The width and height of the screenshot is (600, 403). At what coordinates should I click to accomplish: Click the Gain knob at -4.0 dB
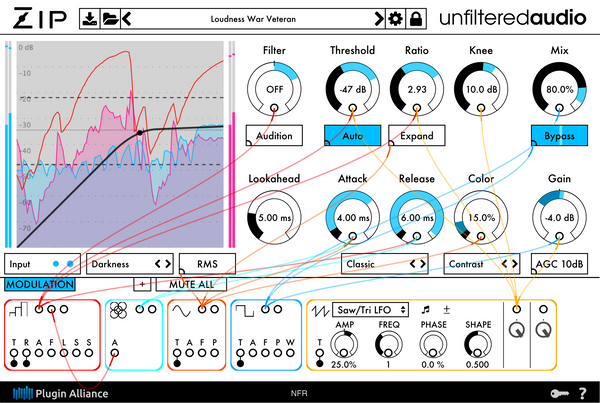coord(559,218)
